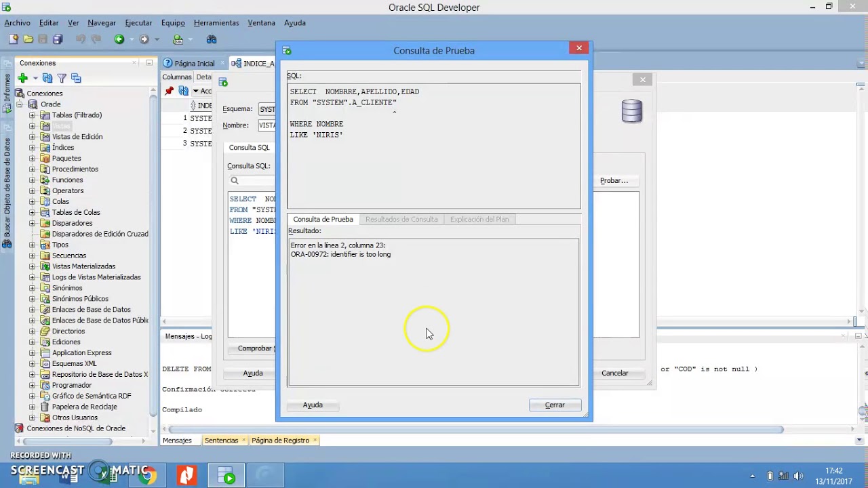The image size is (868, 488).
Task: Select Application Express tree item
Action: (82, 352)
